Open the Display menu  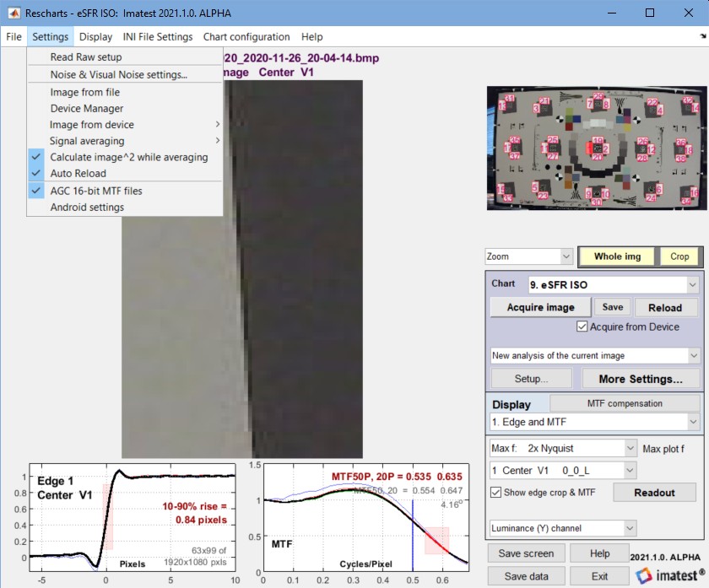coord(95,36)
